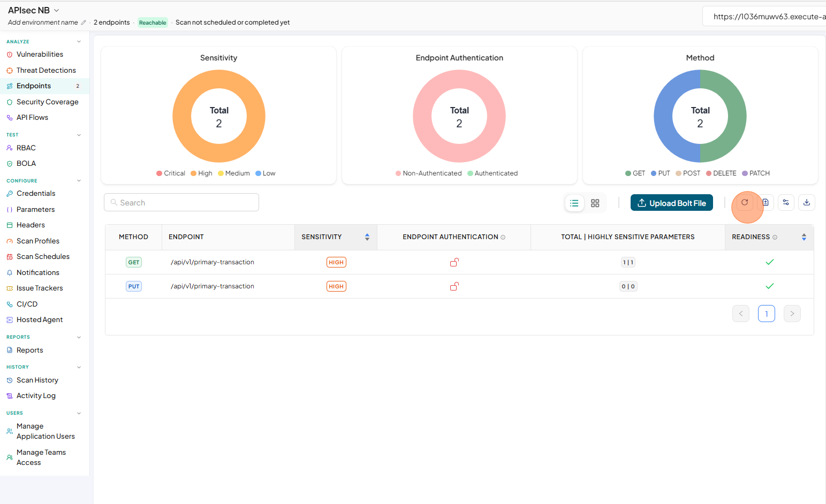The width and height of the screenshot is (826, 504).
Task: Go to page 1 in pagination
Action: pyautogui.click(x=767, y=314)
